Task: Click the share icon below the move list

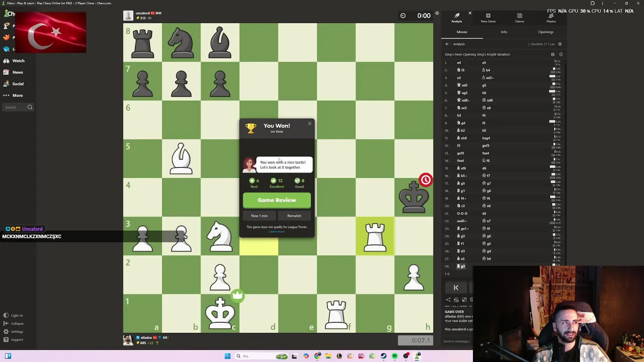Action: 448,300
